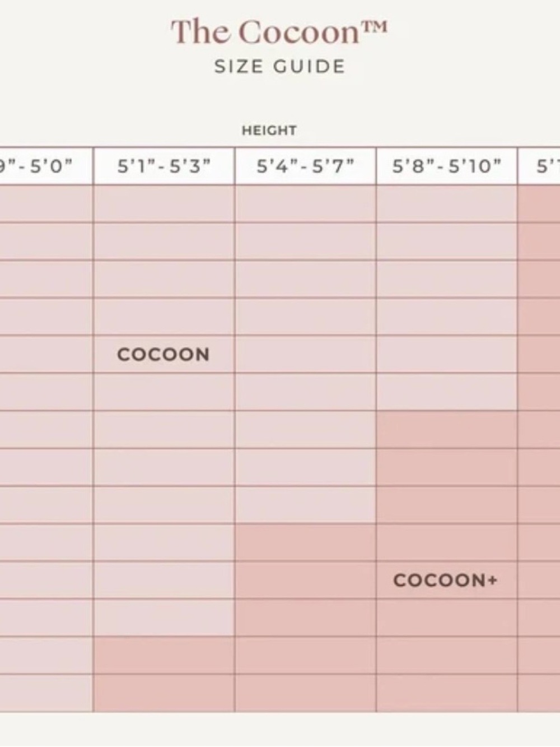Select the COCOON+ label in the chart
560x747 pixels.
point(445,580)
